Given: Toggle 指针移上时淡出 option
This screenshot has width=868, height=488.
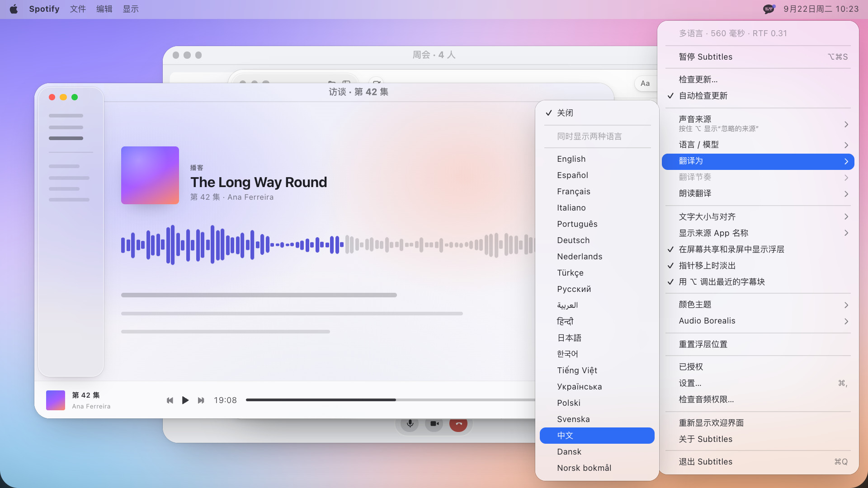Looking at the screenshot, I should click(758, 266).
